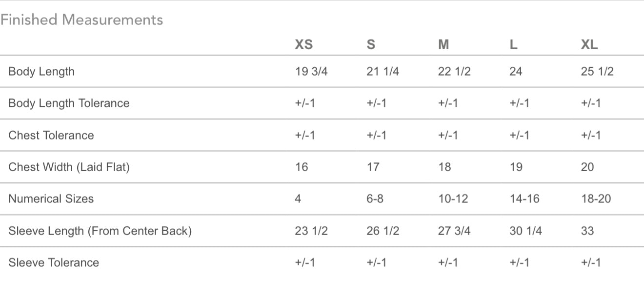Click the L size column header
This screenshot has width=644, height=298.
(x=513, y=45)
